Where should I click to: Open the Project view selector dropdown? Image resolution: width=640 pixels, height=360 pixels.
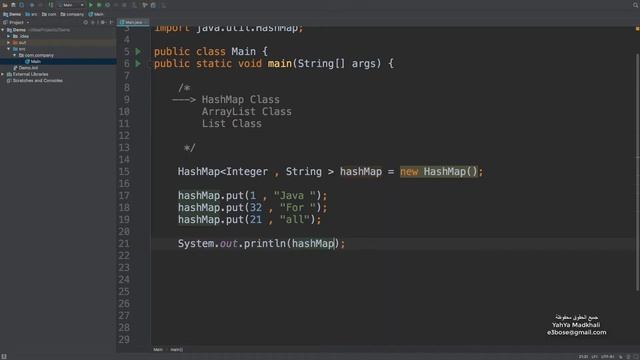click(16, 22)
